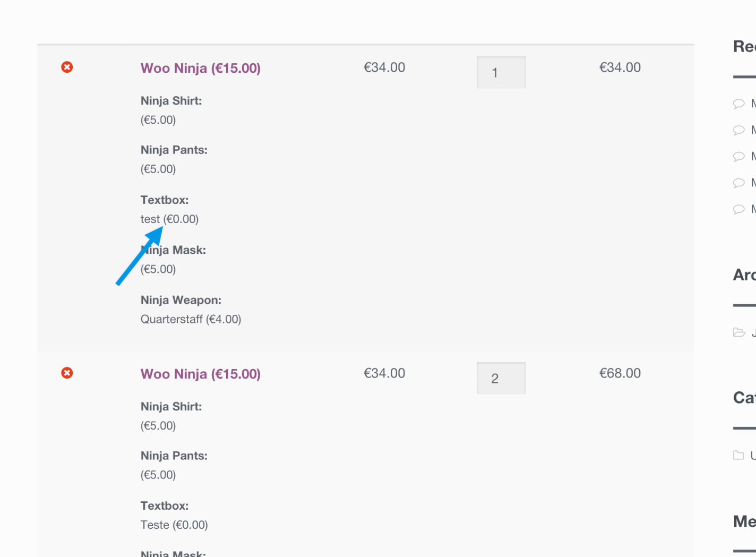Click the Meta heading at the sidebar bottom

[743, 522]
